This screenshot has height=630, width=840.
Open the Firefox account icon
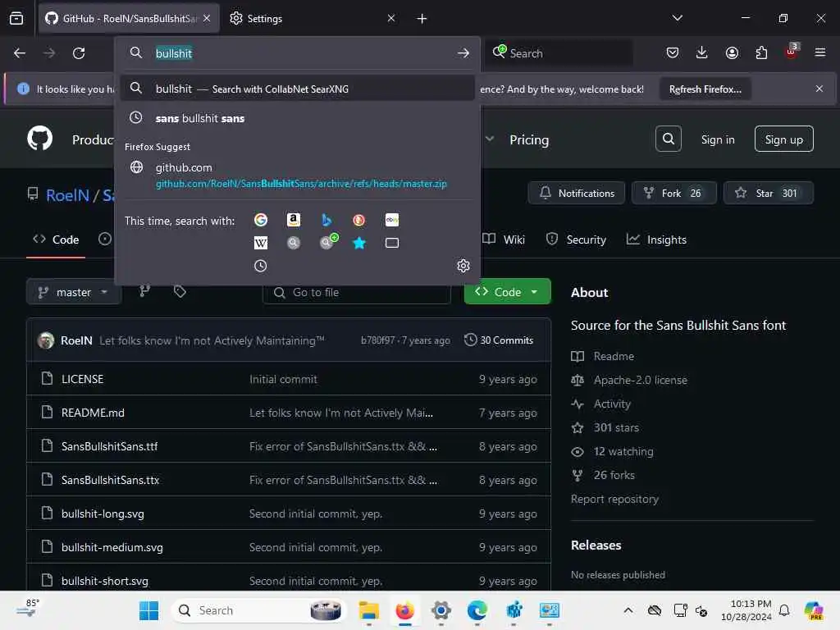732,52
